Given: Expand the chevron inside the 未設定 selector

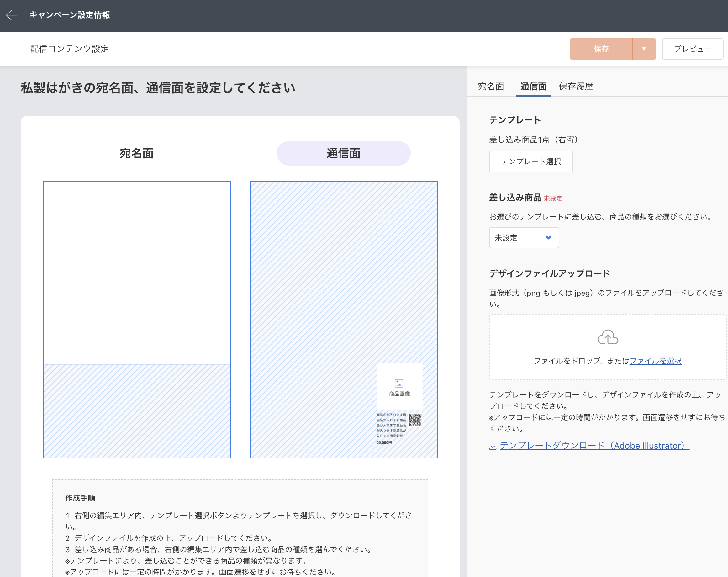Looking at the screenshot, I should [548, 237].
